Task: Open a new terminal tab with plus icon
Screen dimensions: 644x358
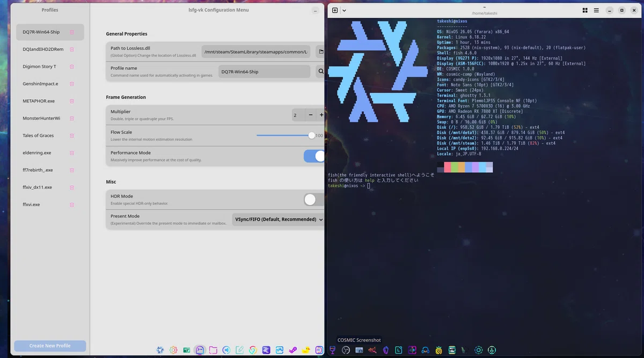Action: tap(335, 10)
